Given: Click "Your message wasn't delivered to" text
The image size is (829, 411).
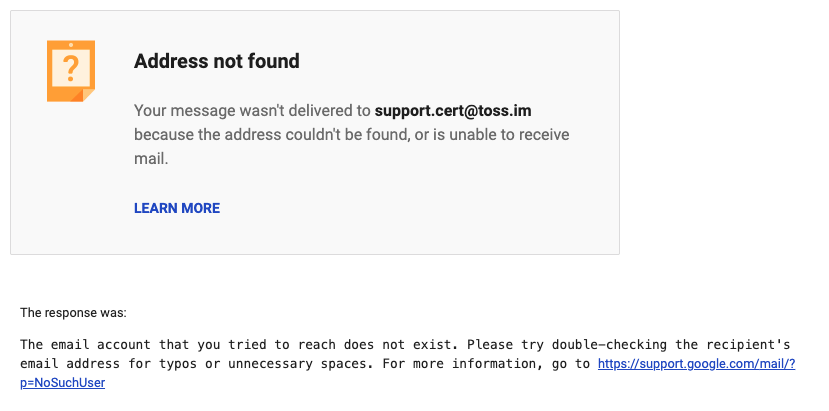Looking at the screenshot, I should coord(251,111).
